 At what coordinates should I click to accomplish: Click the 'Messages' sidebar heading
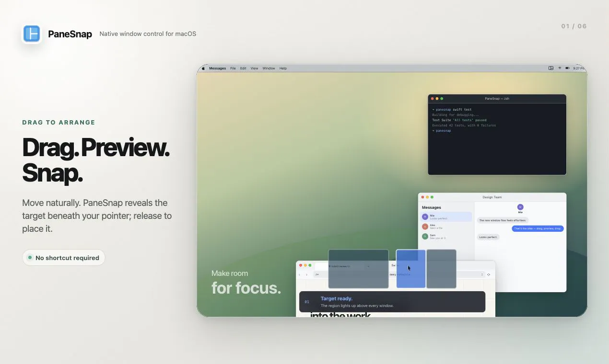[432, 207]
